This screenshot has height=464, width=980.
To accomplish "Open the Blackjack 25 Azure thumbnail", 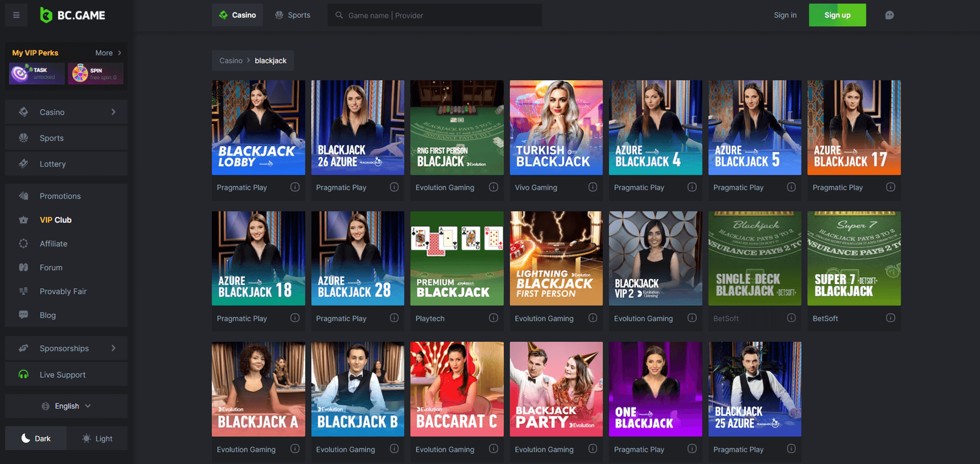I will [755, 389].
